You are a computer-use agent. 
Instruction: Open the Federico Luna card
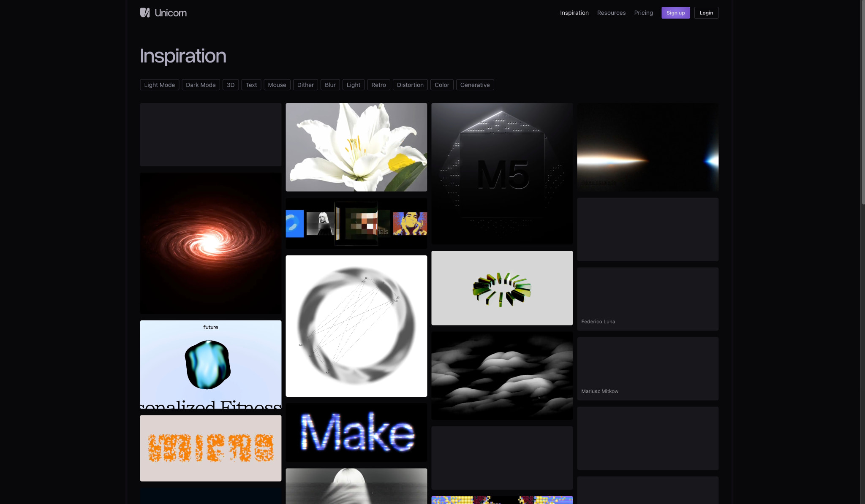[x=647, y=299]
